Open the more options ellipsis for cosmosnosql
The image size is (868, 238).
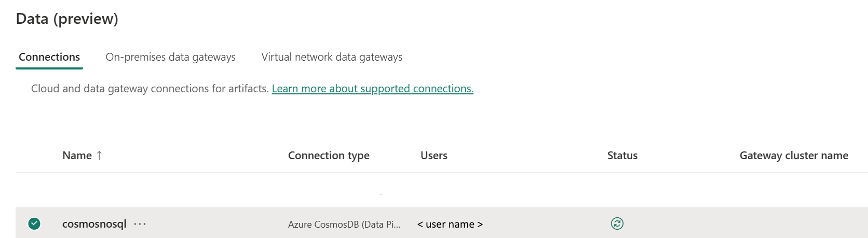pyautogui.click(x=140, y=224)
